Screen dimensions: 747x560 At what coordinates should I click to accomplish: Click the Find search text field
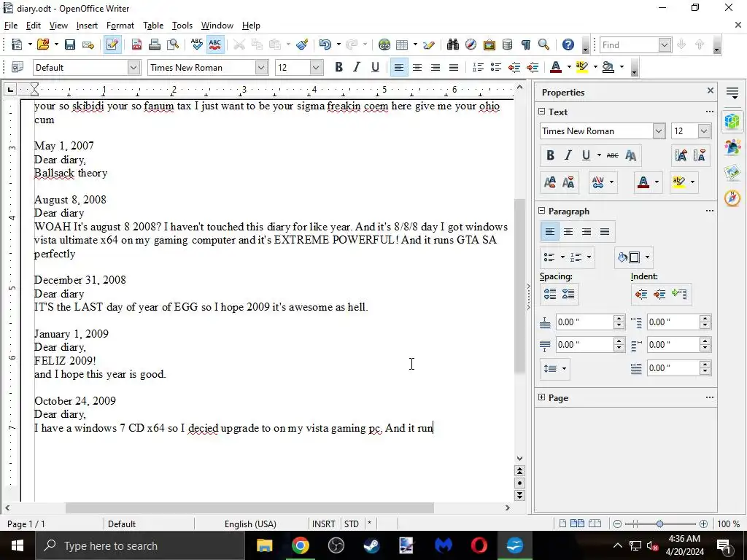630,44
